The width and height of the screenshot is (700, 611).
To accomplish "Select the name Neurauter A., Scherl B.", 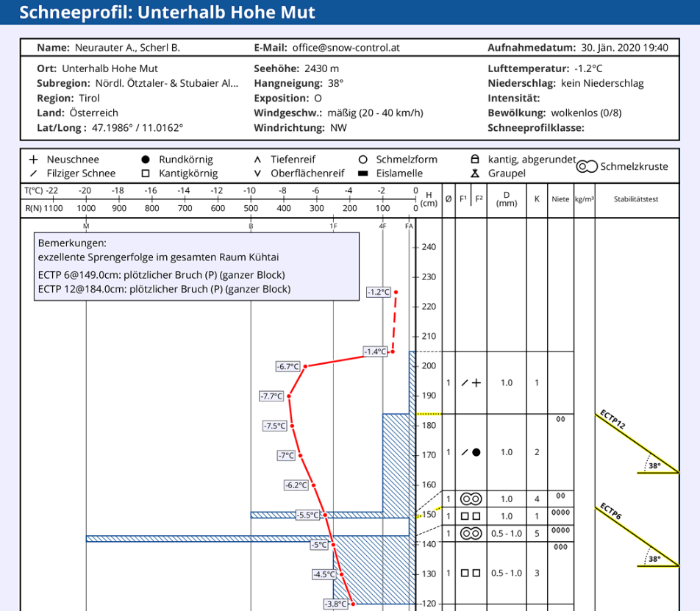I will coord(127,48).
